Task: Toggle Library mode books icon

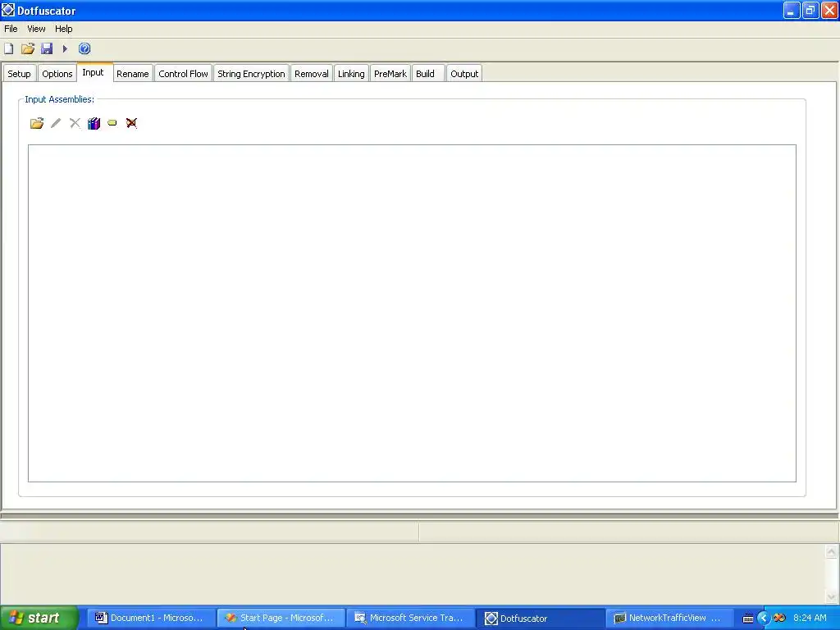Action: coord(94,123)
